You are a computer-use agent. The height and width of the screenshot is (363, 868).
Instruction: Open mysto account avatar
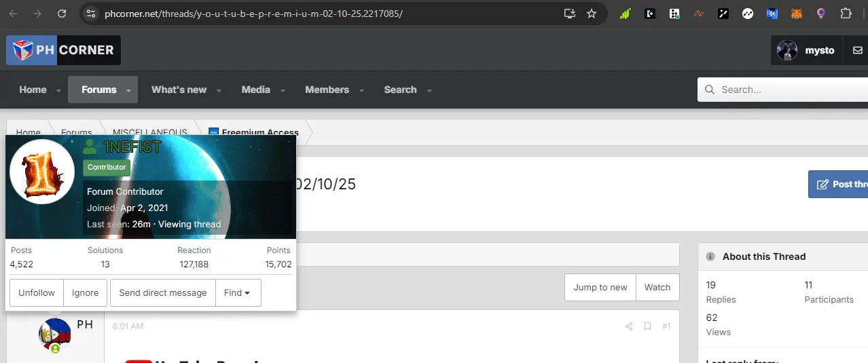click(787, 50)
